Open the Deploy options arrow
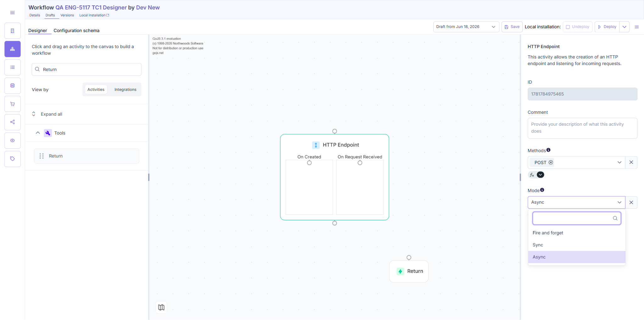This screenshot has width=644, height=320. point(625,27)
